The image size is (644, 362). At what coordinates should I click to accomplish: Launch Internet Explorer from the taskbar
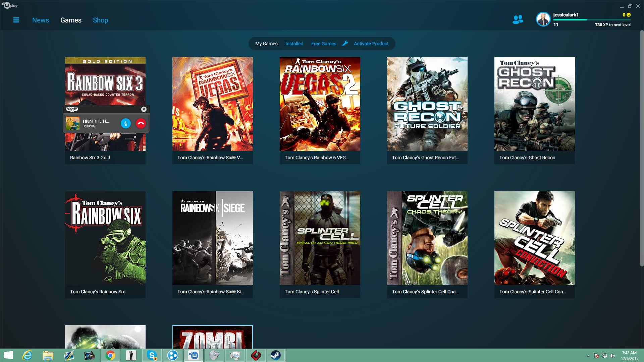[27, 355]
